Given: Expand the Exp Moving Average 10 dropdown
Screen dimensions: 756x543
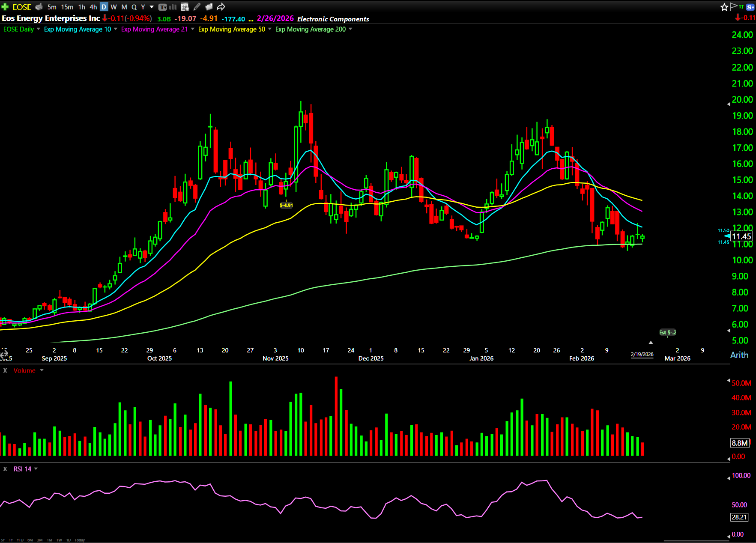Looking at the screenshot, I should tap(116, 29).
